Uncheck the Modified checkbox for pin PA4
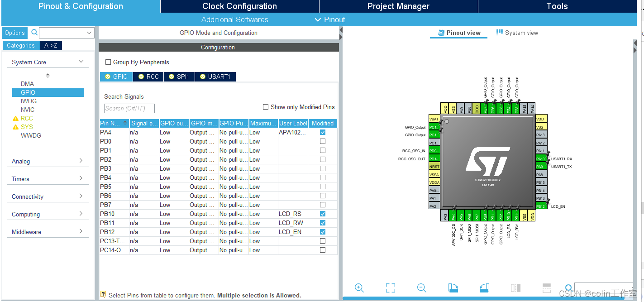The image size is (644, 302). tap(322, 132)
